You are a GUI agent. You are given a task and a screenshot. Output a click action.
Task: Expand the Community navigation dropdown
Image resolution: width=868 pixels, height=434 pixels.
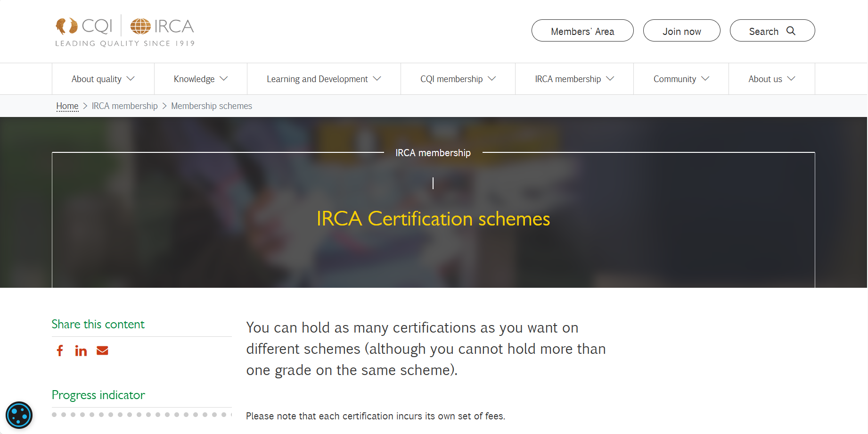coord(680,79)
